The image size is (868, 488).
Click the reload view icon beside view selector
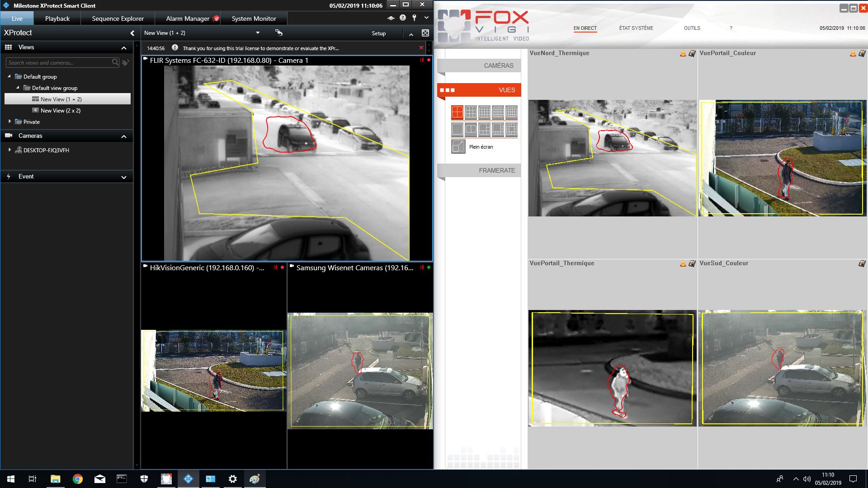tap(279, 33)
